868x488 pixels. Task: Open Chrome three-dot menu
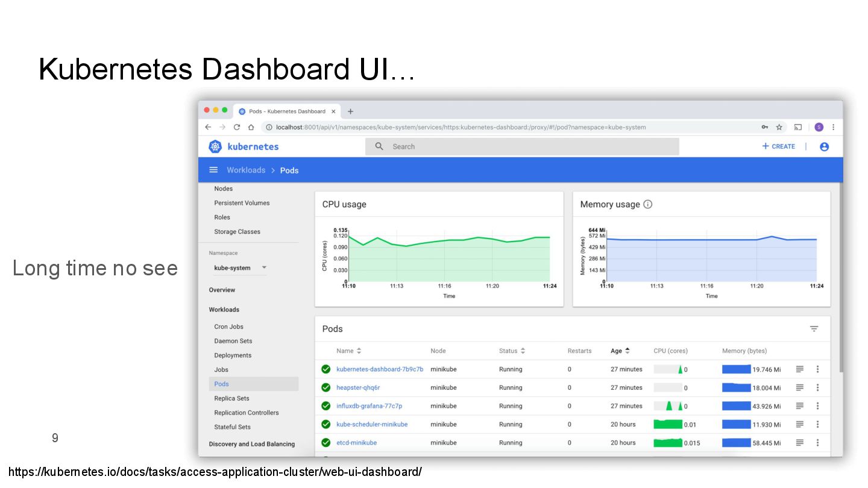(834, 127)
